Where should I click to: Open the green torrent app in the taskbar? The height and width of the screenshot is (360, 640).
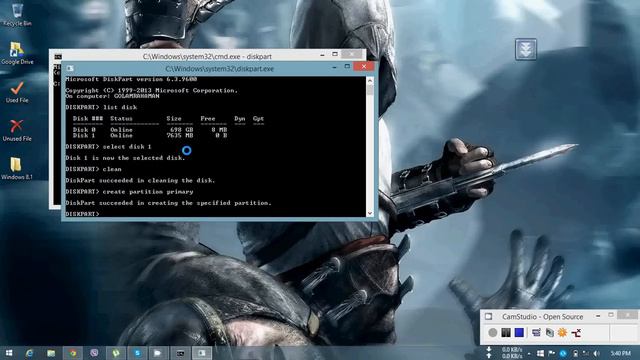116,353
